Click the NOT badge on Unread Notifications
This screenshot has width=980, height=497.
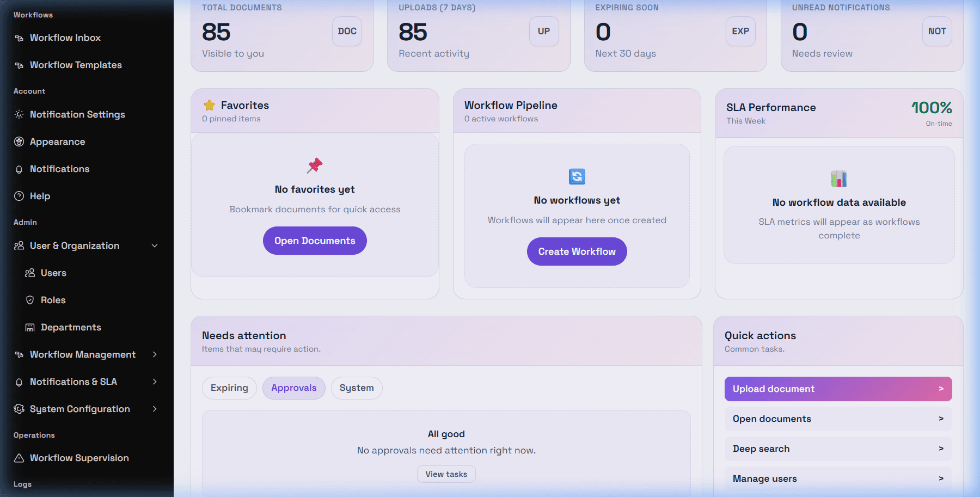[937, 31]
